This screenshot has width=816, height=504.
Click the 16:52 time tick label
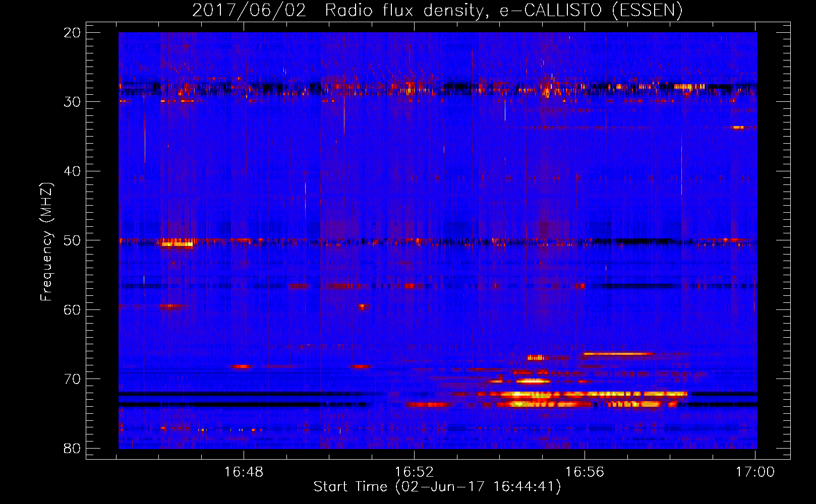pyautogui.click(x=414, y=472)
